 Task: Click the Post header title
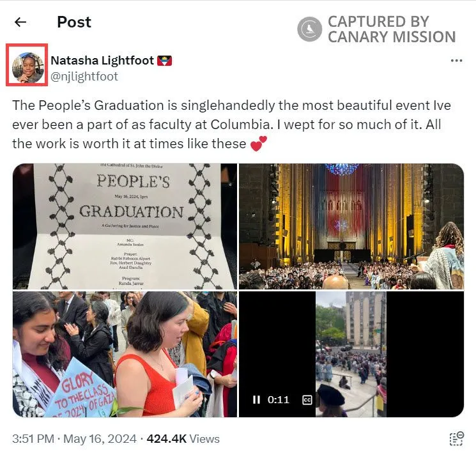click(74, 22)
